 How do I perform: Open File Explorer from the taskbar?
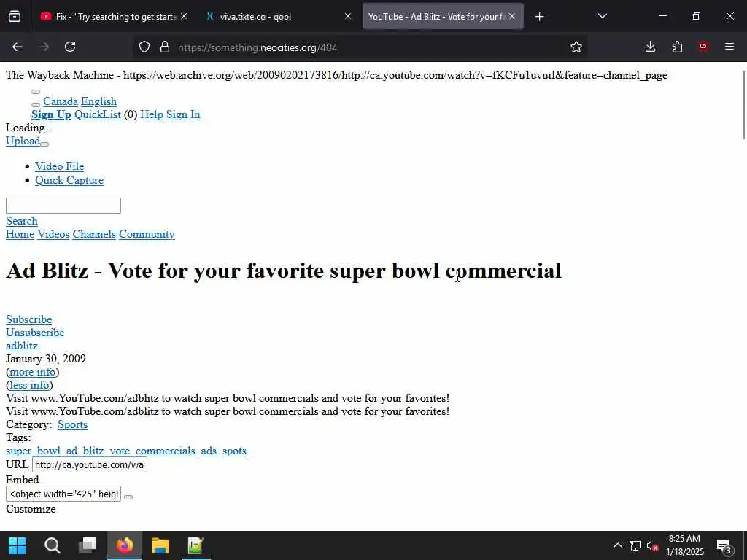tap(160, 545)
